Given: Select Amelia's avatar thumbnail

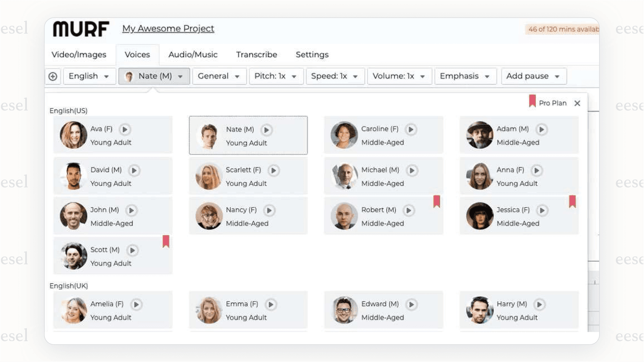Looking at the screenshot, I should pyautogui.click(x=74, y=310).
